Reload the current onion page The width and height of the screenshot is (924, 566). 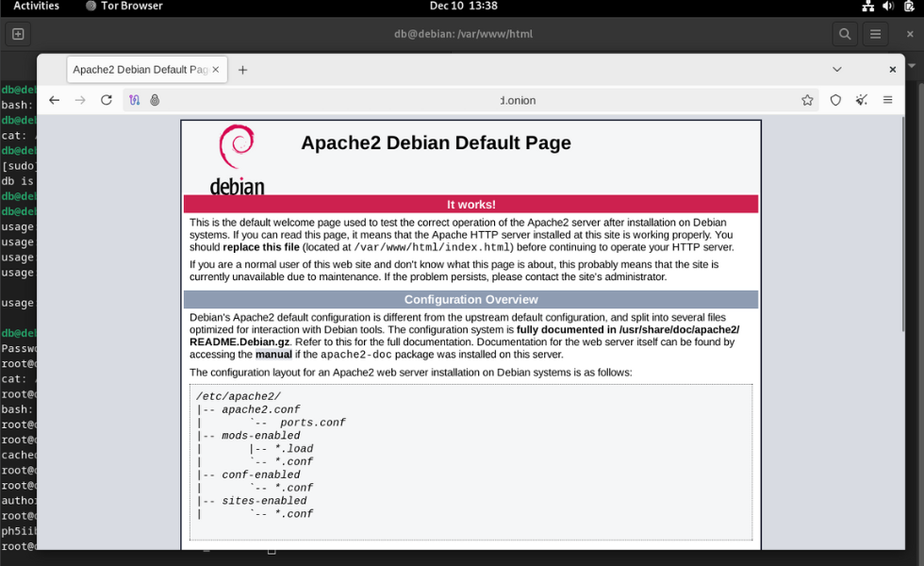106,100
